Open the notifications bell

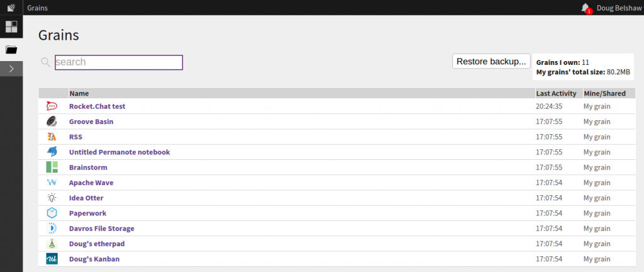(586, 8)
